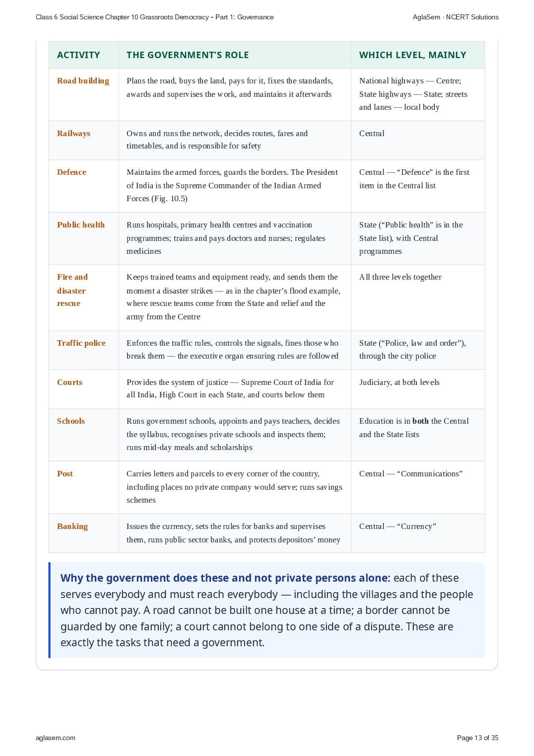Click the Schools activity label

[71, 421]
